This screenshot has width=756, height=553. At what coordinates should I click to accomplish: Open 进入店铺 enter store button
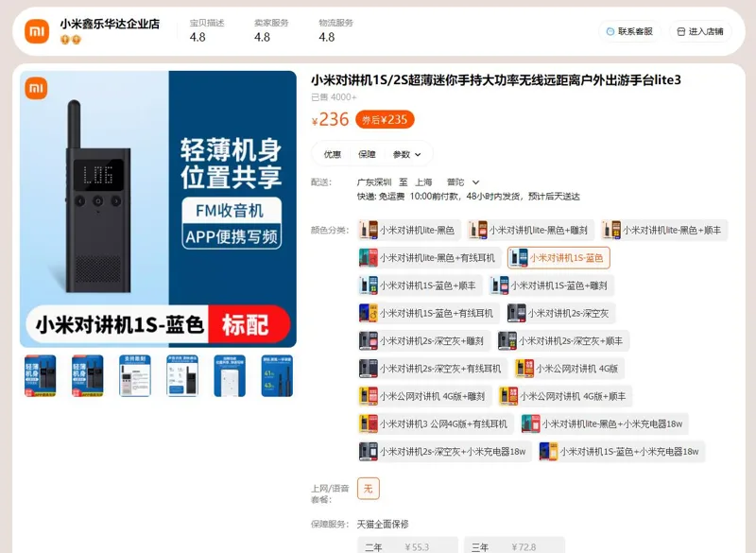(x=700, y=31)
